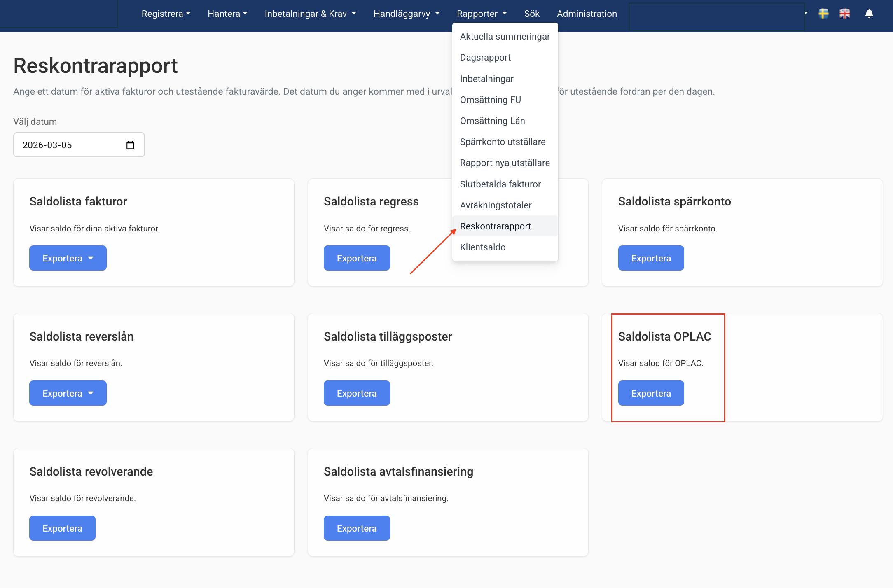Click Exportera under Saldolista avtalsfinansiering
Viewport: 893px width, 588px height.
point(357,528)
